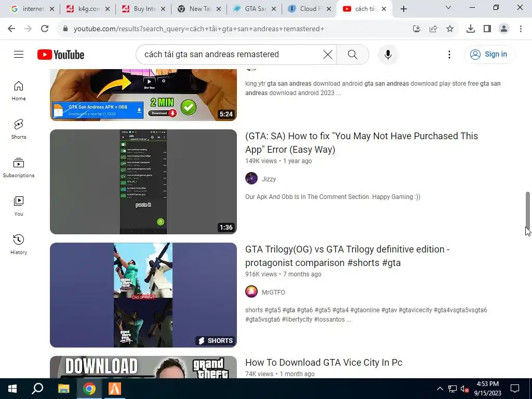532x399 pixels.
Task: Go to YouTube home via the logo
Action: tap(61, 55)
